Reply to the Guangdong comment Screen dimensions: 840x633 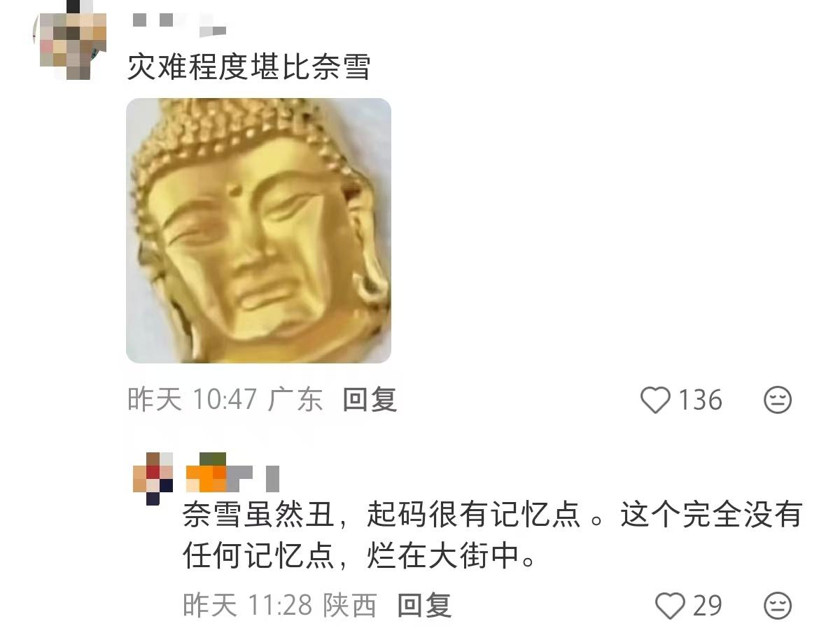pyautogui.click(x=370, y=400)
